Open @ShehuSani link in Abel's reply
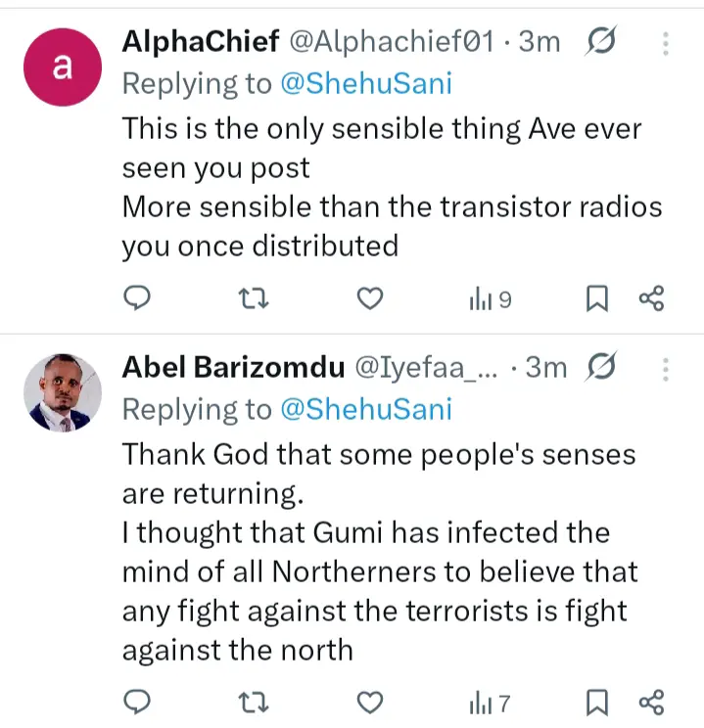 tap(366, 409)
